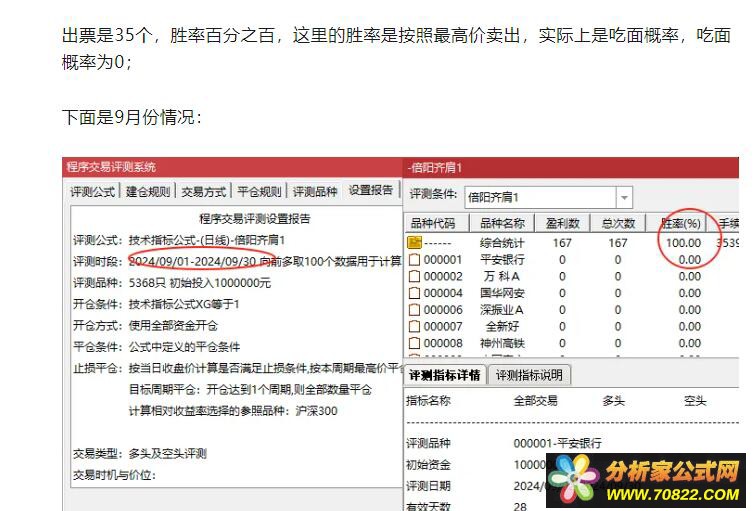Click stock code 000002
756x511 pixels.
click(x=443, y=277)
